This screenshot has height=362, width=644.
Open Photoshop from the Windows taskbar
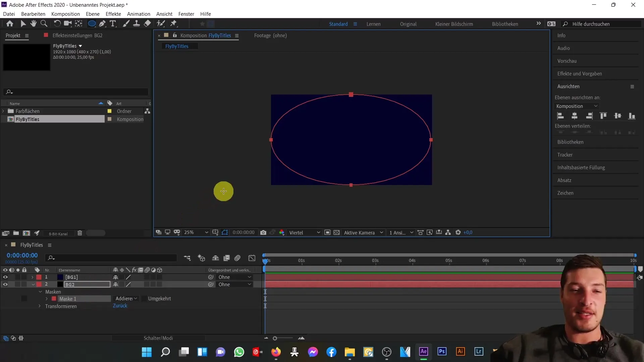coord(442,352)
